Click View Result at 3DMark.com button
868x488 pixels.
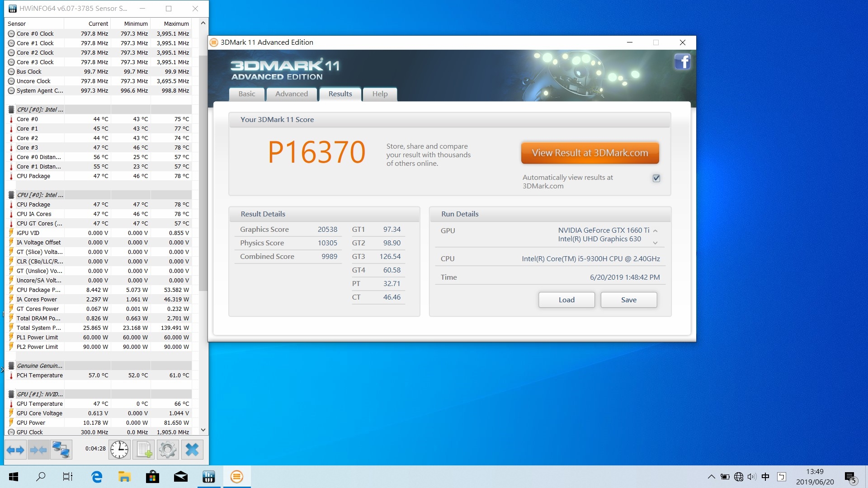click(x=590, y=153)
